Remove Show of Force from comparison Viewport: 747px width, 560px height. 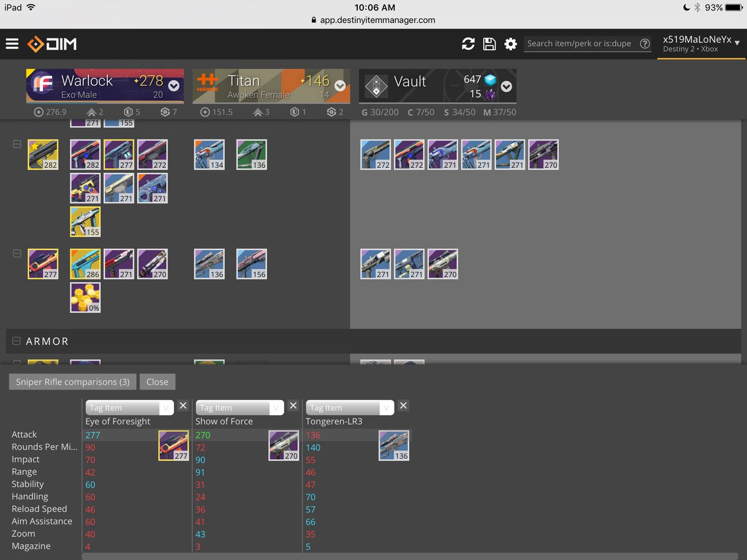tap(293, 406)
